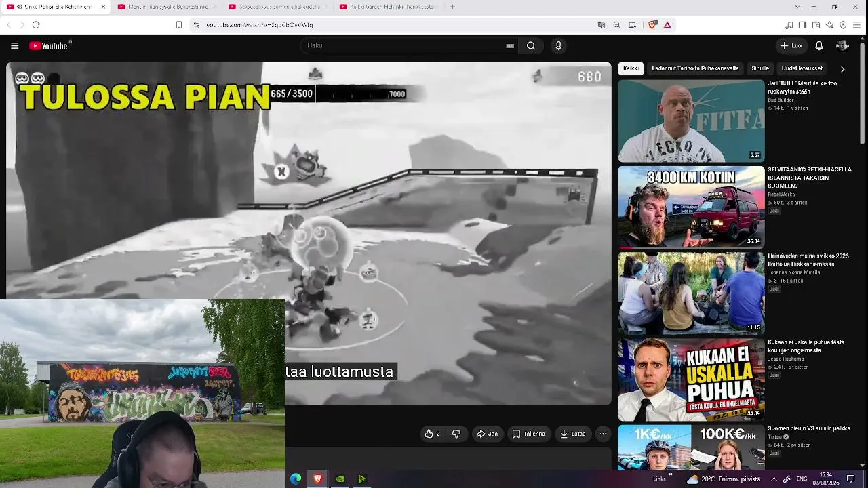This screenshot has height=488, width=868.
Task: Go back in browser history
Action: 9,25
